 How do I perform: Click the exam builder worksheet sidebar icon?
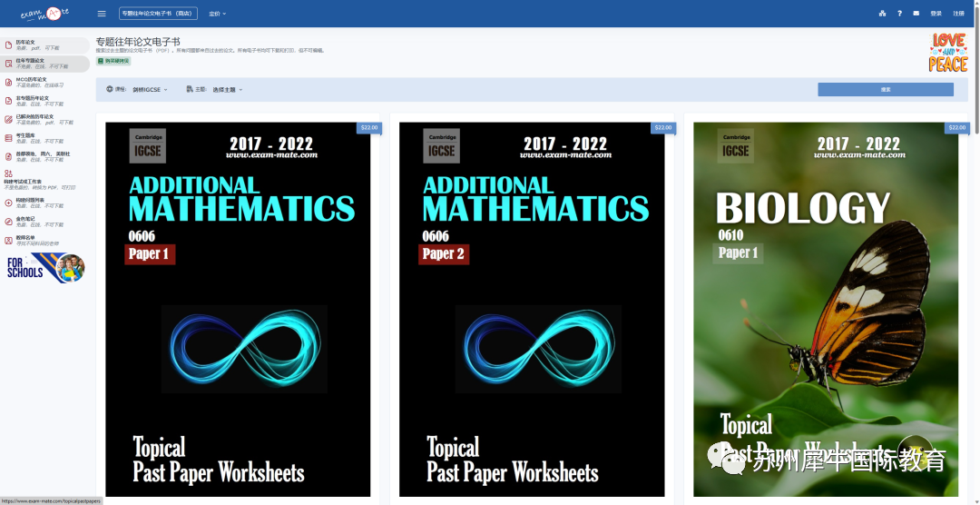point(8,174)
